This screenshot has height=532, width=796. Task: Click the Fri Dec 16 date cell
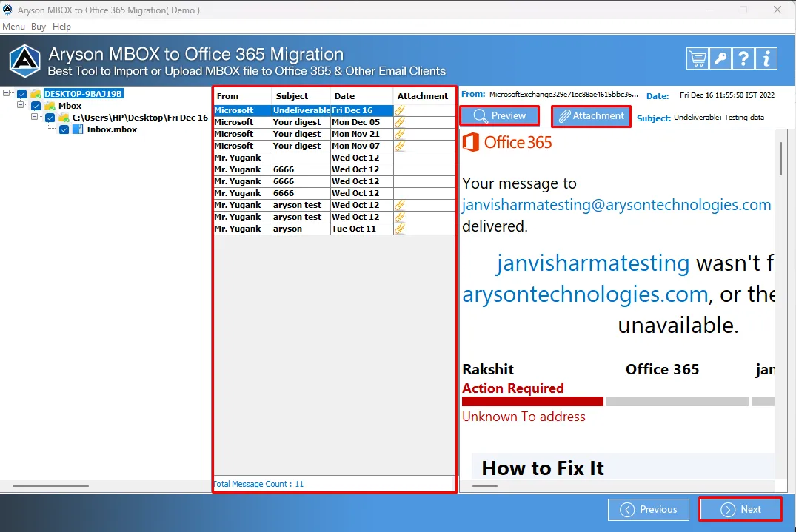pyautogui.click(x=361, y=110)
